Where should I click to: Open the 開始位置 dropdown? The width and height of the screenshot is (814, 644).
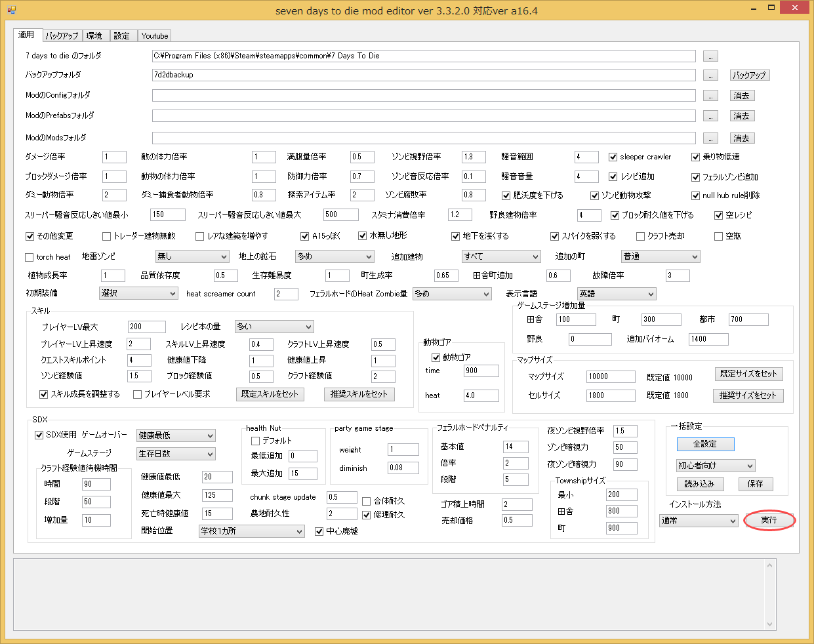252,531
